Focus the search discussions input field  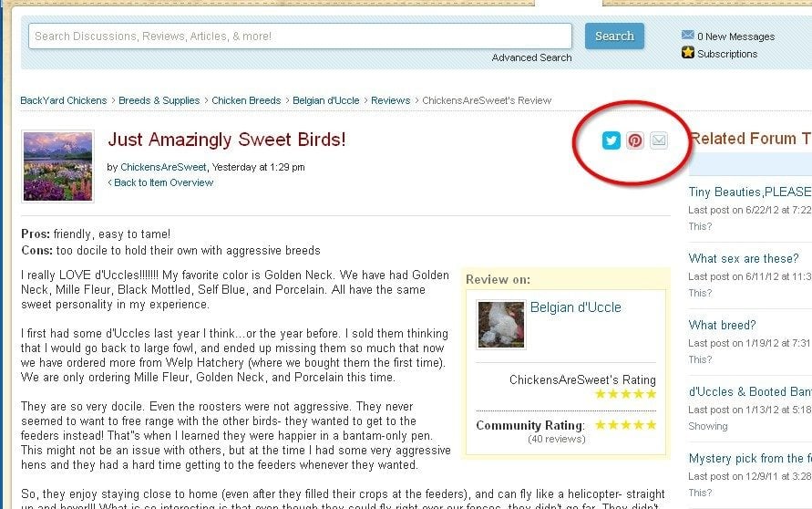tap(301, 36)
